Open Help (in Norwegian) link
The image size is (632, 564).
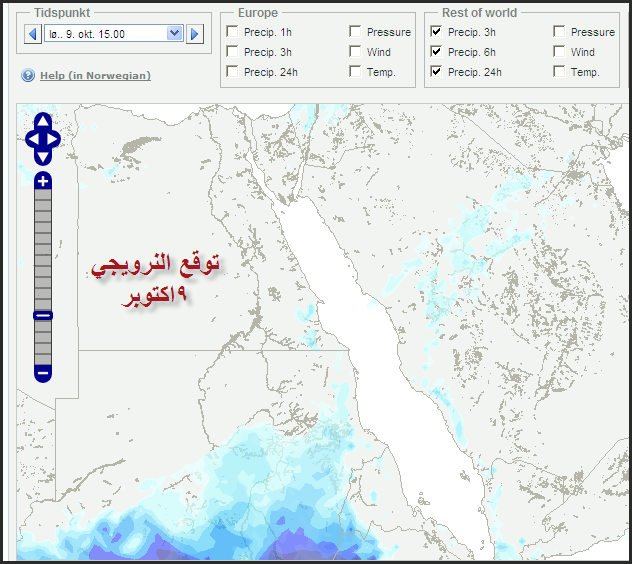(95, 75)
